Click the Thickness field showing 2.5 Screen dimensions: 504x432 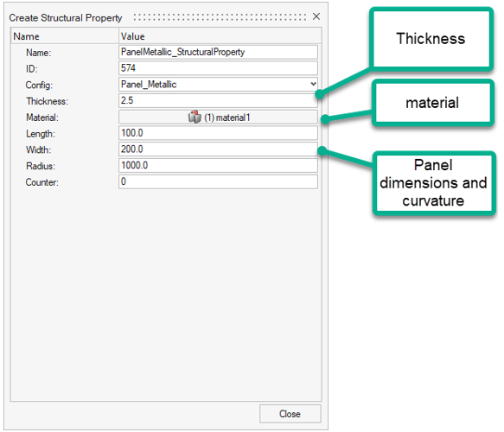[x=218, y=100]
